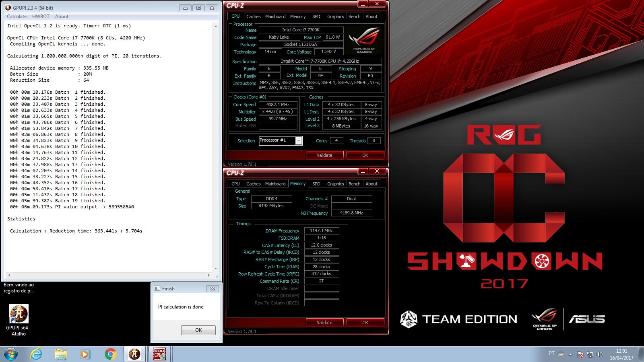Click the Intel Core i7 7700K name field

tap(301, 30)
